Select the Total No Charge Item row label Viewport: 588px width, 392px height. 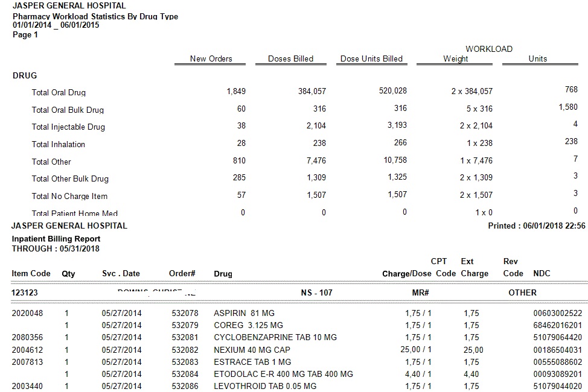click(69, 197)
